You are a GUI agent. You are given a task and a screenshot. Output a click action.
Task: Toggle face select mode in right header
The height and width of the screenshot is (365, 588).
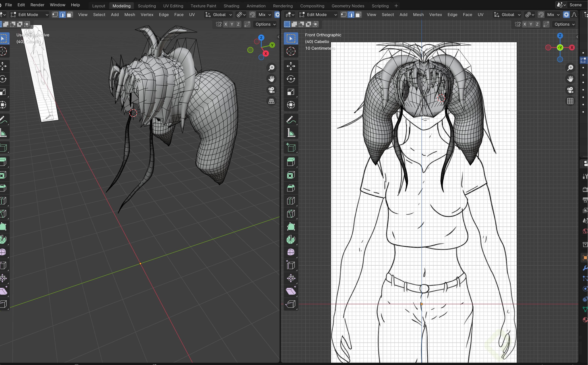[x=358, y=15]
